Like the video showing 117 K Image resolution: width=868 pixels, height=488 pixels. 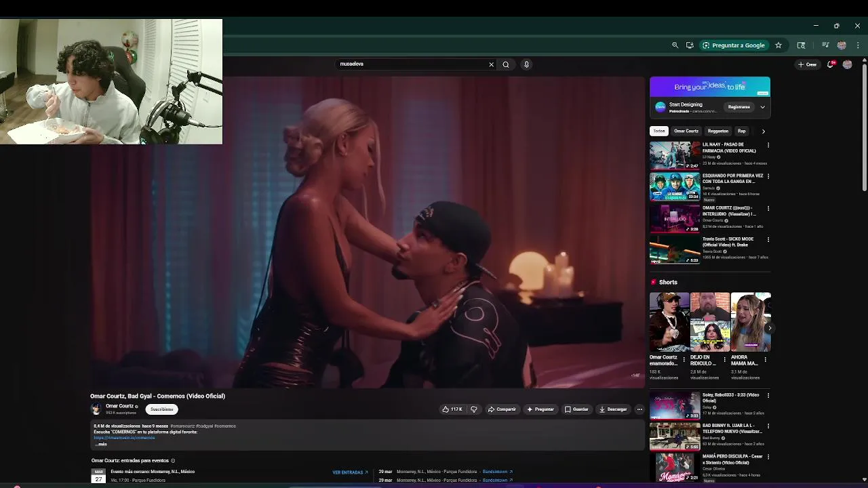452,409
